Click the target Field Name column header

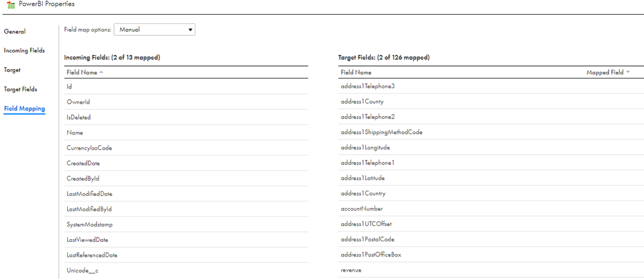click(x=356, y=72)
